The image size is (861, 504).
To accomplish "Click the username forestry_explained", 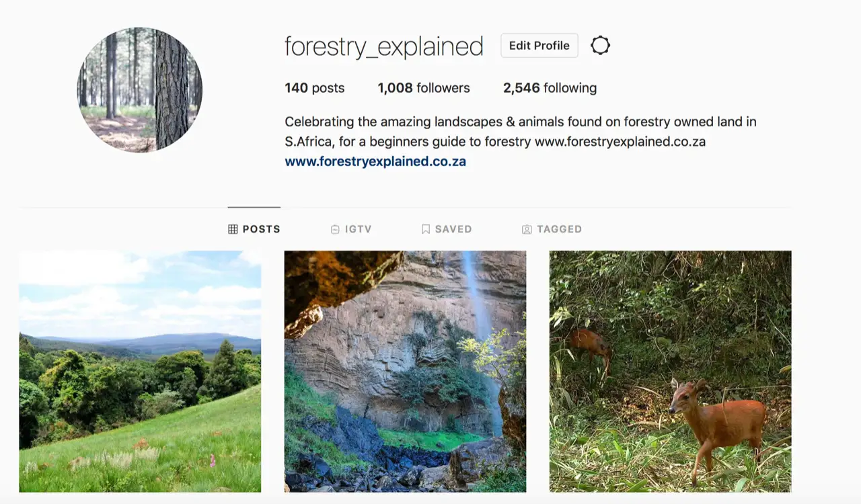I will tap(384, 46).
